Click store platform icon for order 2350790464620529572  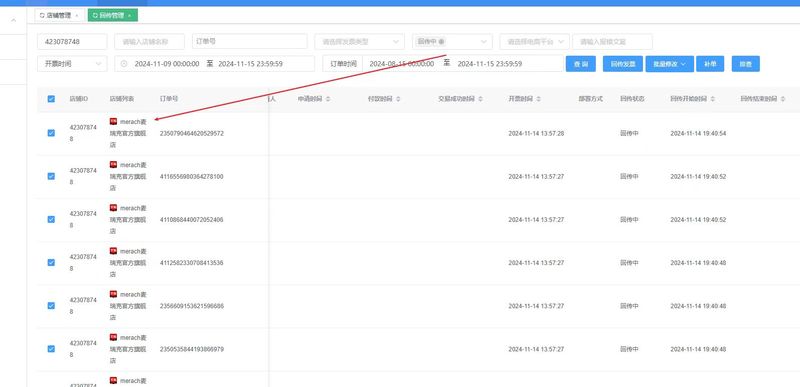pos(113,121)
